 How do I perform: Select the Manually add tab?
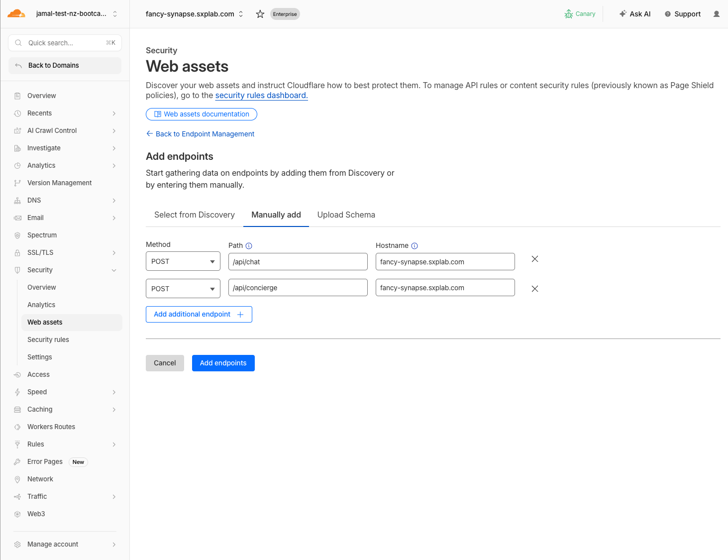pos(276,215)
